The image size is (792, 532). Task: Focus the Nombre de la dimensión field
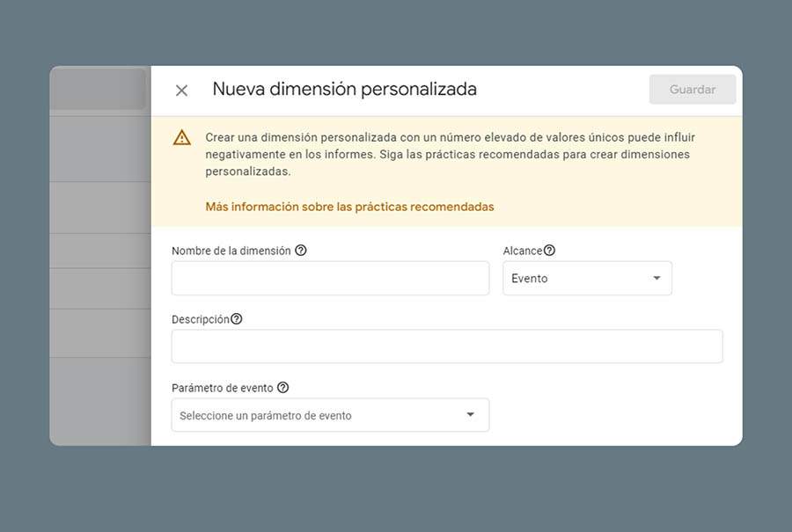point(330,278)
